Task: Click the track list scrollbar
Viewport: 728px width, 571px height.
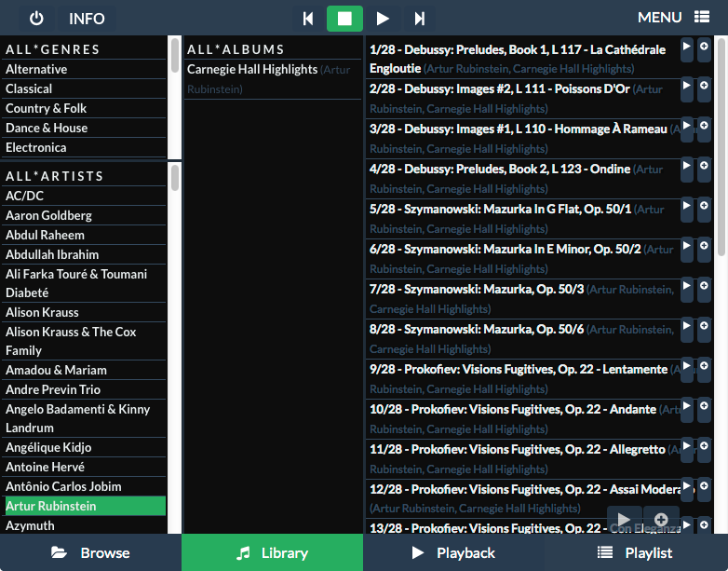Action: (x=721, y=146)
